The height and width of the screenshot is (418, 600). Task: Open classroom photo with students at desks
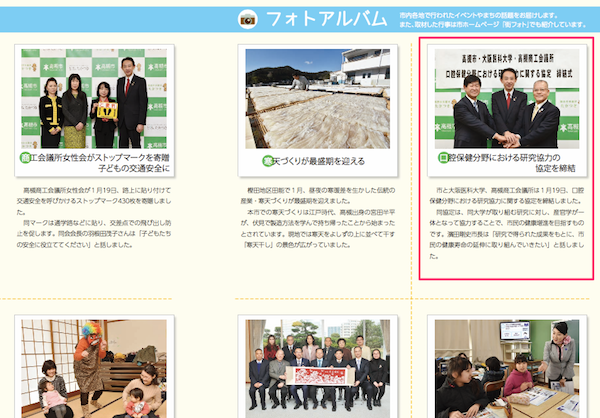point(507,369)
